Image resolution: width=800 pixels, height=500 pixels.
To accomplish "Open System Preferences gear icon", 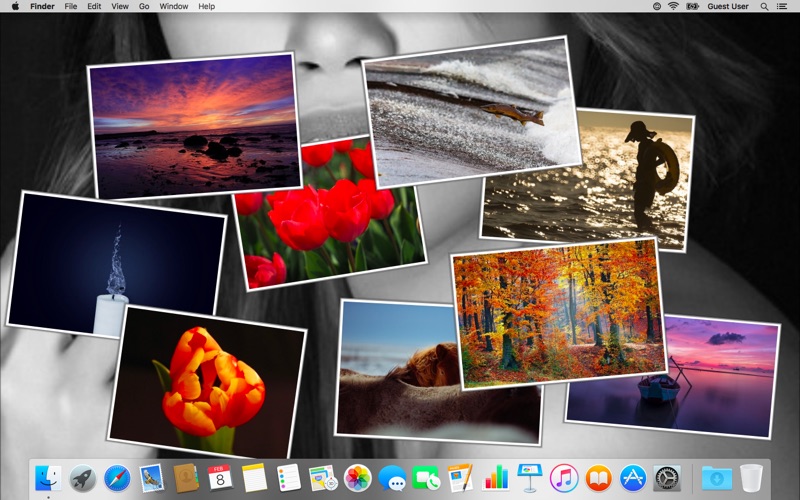I will (x=667, y=479).
